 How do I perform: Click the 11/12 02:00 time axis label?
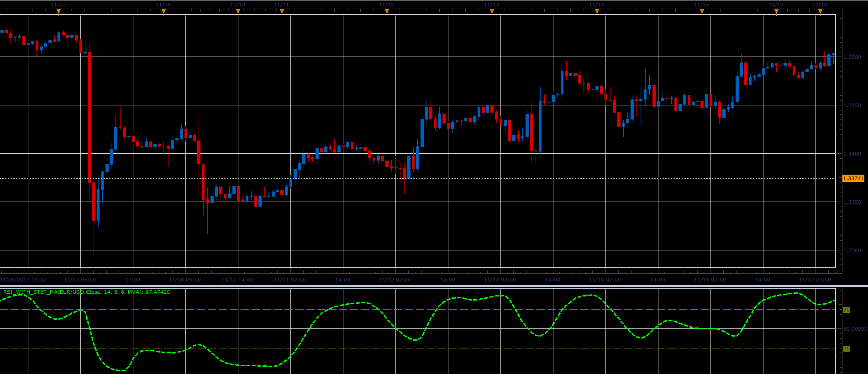[x=395, y=280]
